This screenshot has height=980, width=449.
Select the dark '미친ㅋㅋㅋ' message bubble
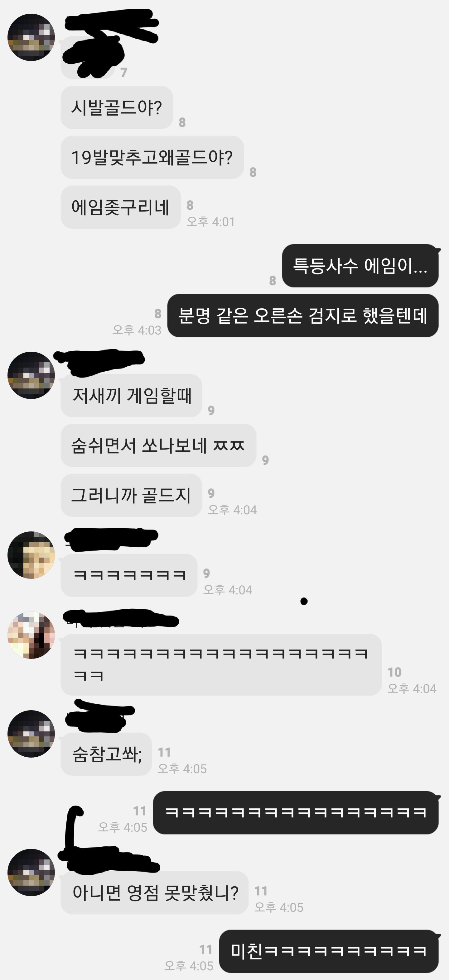click(329, 951)
